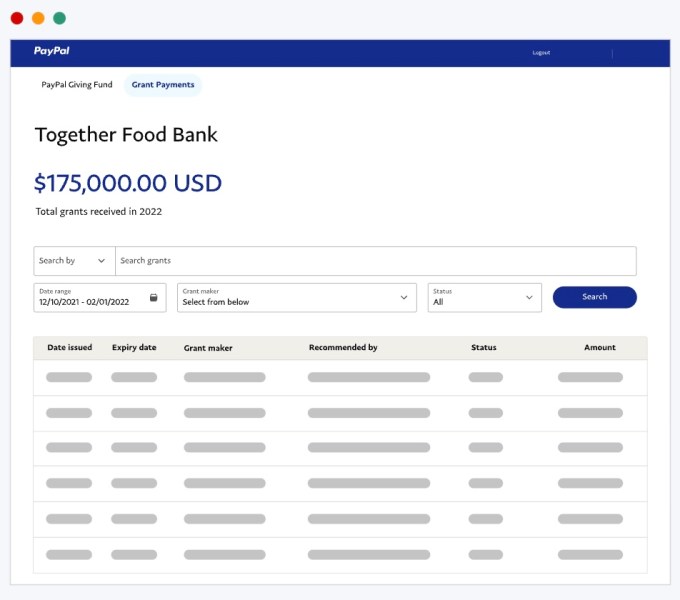The height and width of the screenshot is (600, 680).
Task: Open the Status filter dropdown
Action: [x=484, y=298]
